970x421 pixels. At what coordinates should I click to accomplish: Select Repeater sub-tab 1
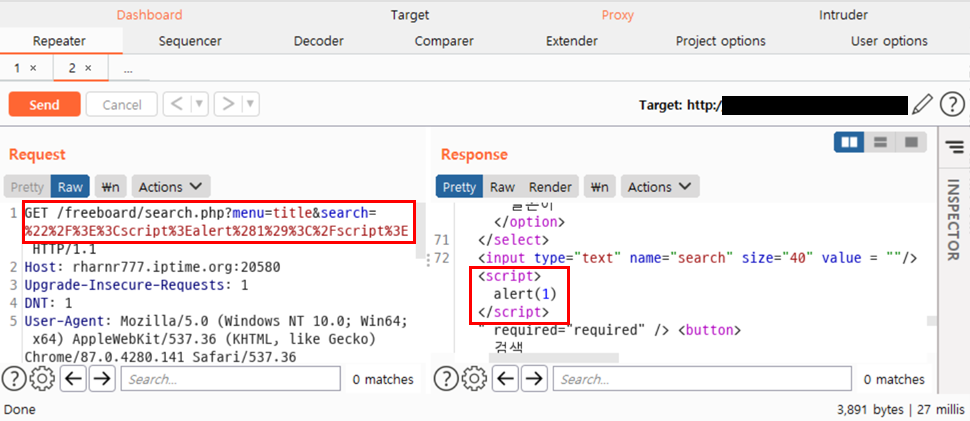[x=18, y=68]
